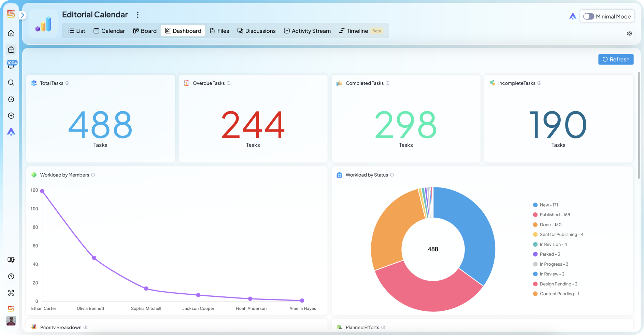Click the 244 overdue tasks number
The height and width of the screenshot is (335, 644).
tap(253, 125)
